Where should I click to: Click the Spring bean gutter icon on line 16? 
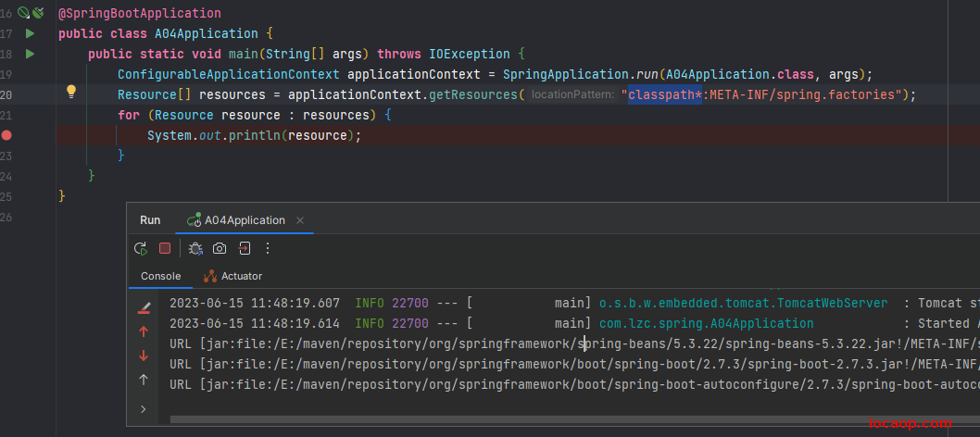pyautogui.click(x=23, y=12)
